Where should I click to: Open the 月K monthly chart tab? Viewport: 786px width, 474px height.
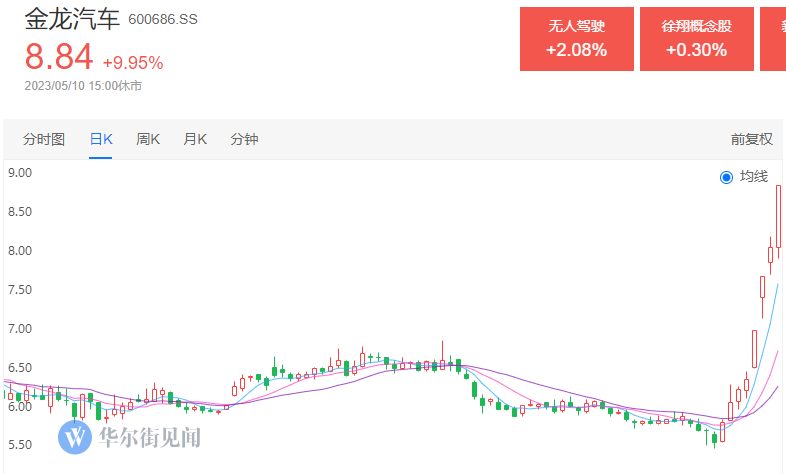[195, 139]
